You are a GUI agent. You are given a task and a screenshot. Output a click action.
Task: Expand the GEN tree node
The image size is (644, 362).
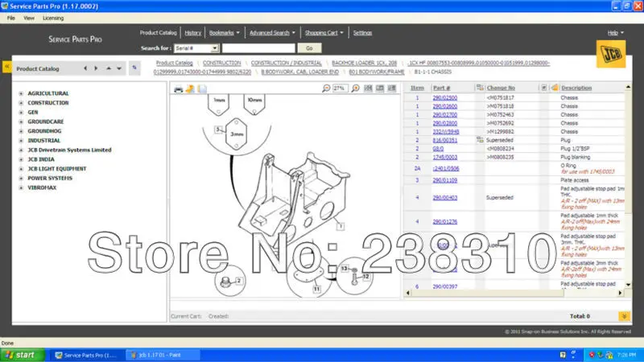click(21, 113)
